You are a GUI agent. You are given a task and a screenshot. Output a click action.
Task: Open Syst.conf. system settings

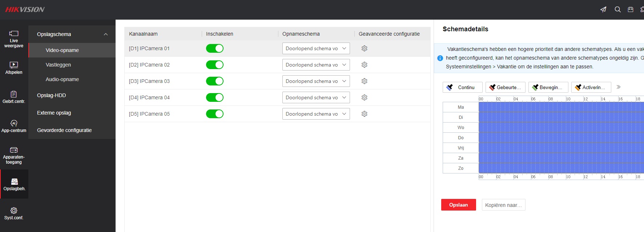click(x=14, y=213)
